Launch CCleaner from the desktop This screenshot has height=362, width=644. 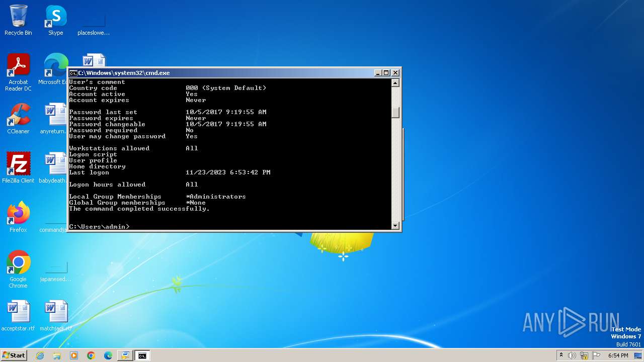pyautogui.click(x=18, y=119)
